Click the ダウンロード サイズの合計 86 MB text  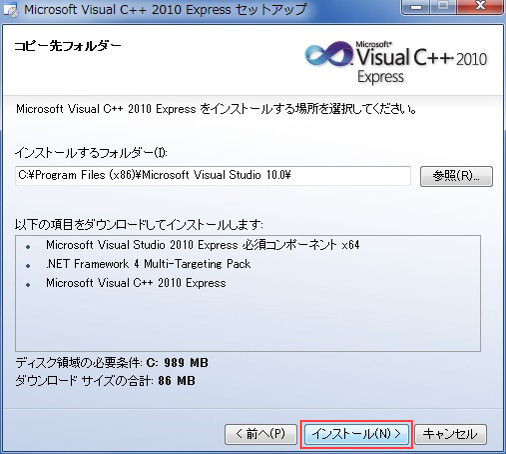(x=105, y=381)
